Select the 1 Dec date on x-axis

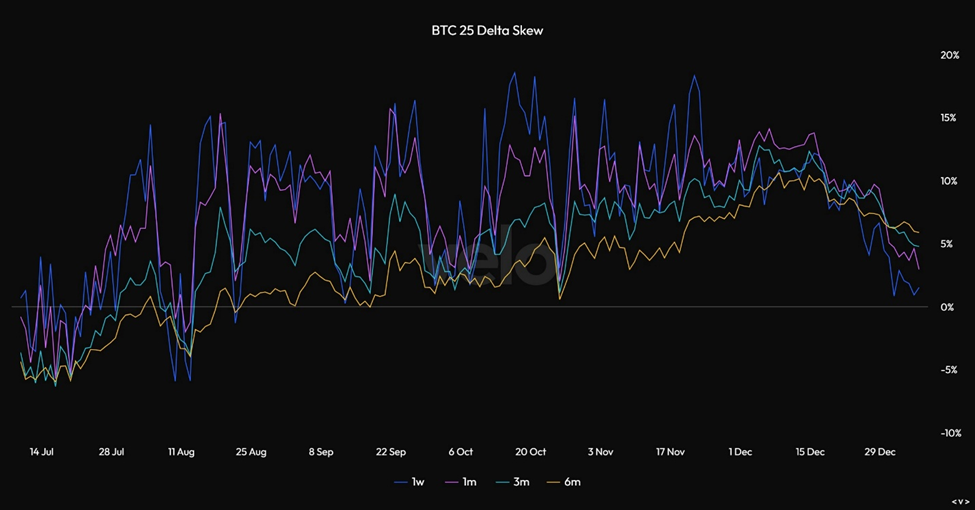[x=740, y=452]
